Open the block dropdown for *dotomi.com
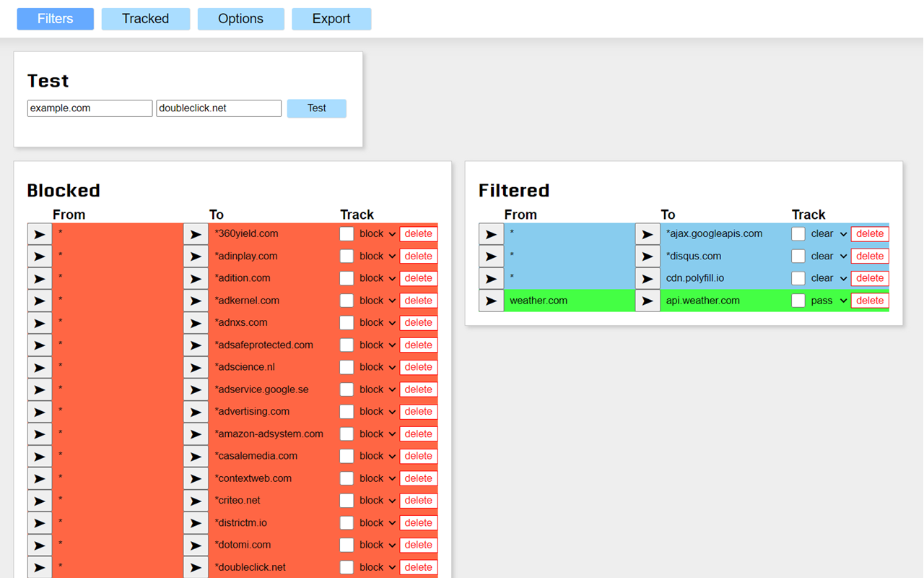 pos(378,545)
